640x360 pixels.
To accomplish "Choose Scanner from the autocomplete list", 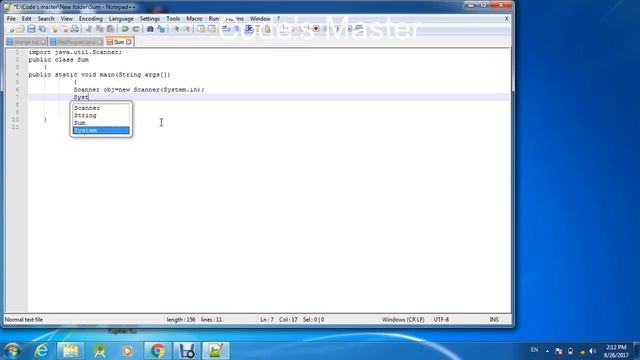I will pyautogui.click(x=101, y=108).
